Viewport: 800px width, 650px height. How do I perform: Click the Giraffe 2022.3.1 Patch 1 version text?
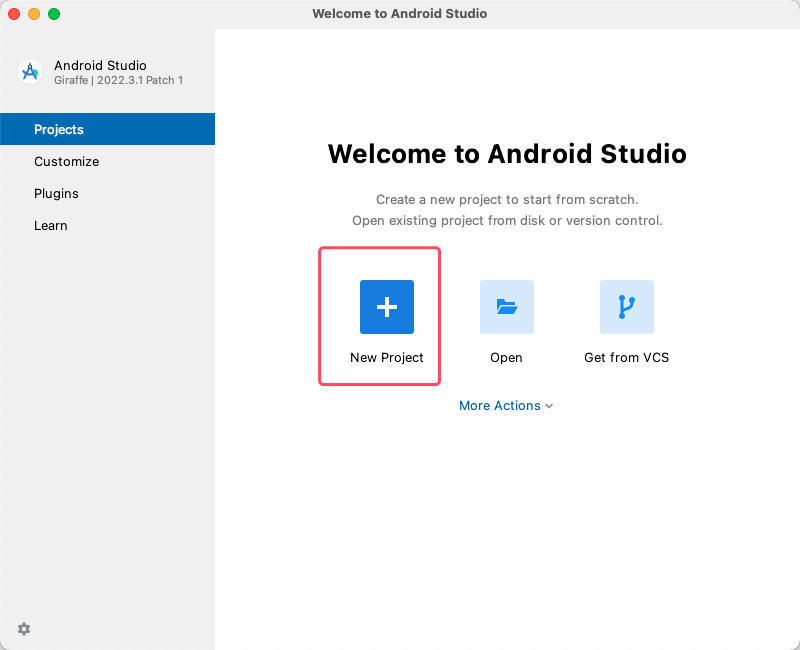[118, 80]
